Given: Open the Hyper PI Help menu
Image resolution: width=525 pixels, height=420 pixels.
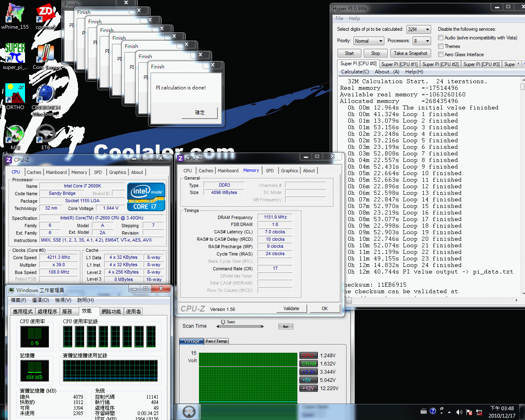Looking at the screenshot, I should pos(354,18).
